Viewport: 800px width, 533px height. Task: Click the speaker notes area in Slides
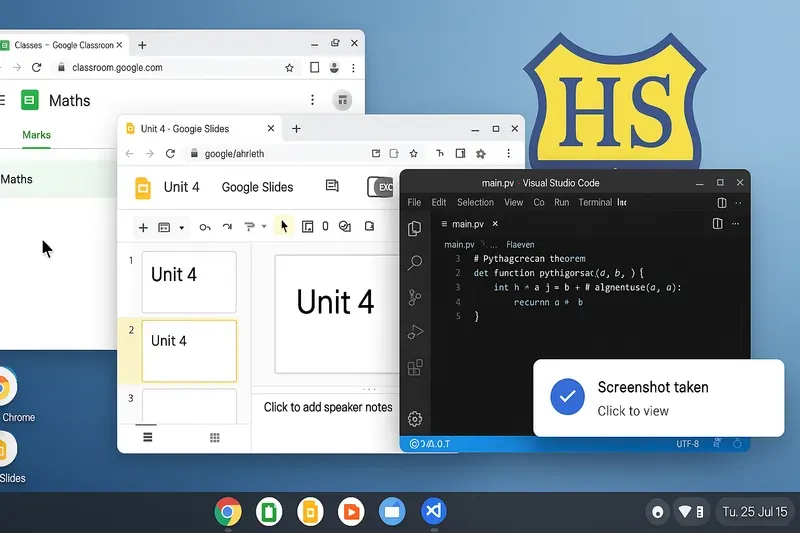click(328, 407)
